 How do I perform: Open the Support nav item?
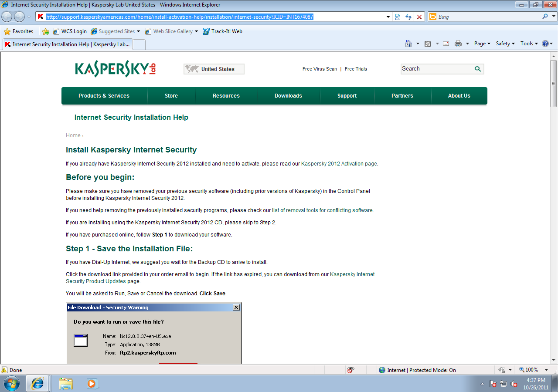(347, 96)
